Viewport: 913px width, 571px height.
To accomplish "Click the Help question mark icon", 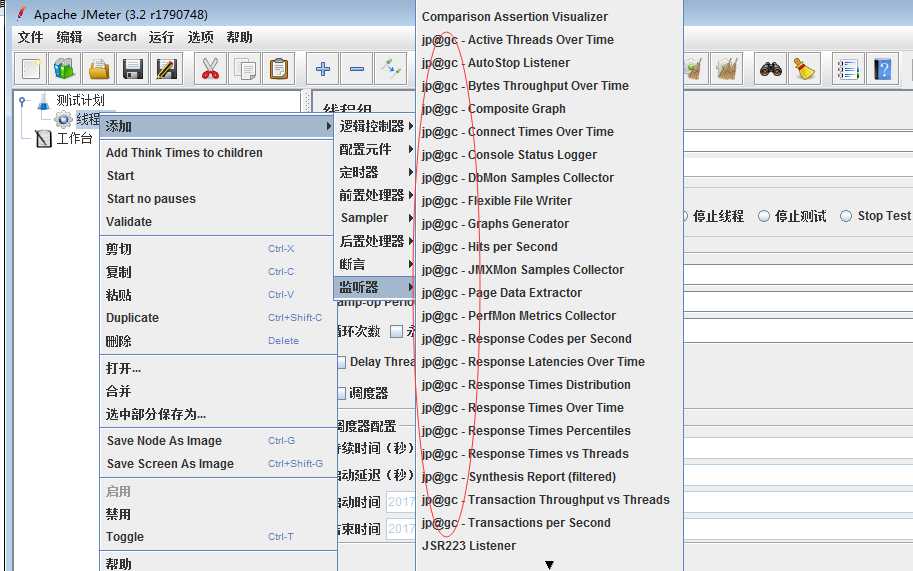I will [x=882, y=69].
